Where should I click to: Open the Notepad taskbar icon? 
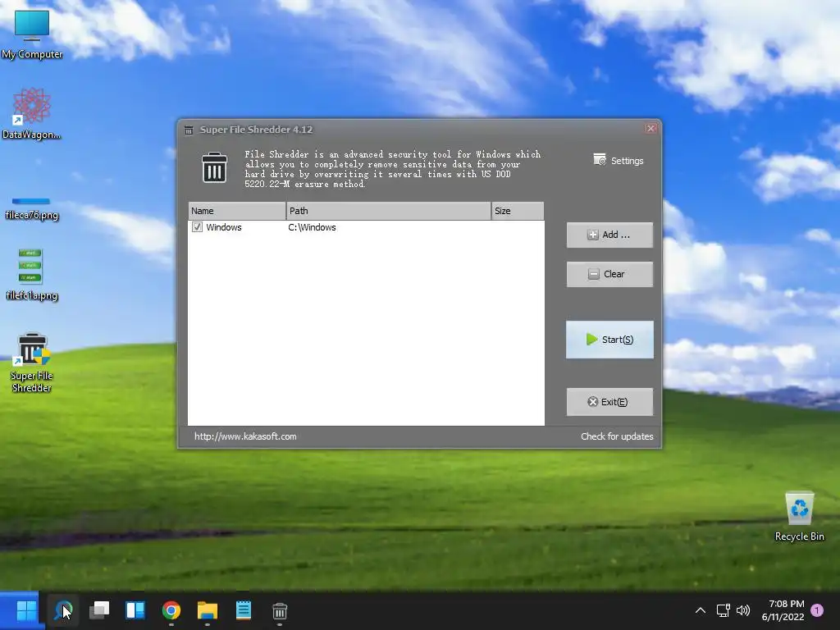point(243,610)
